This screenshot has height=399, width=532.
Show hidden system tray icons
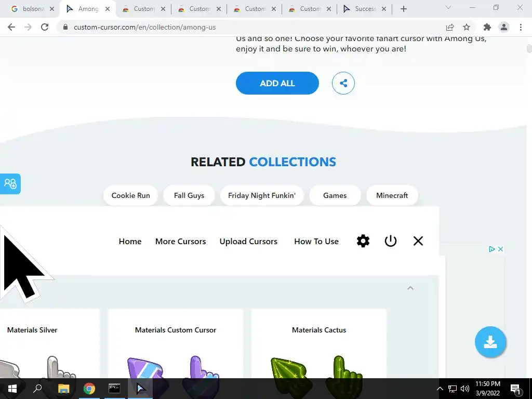(440, 389)
